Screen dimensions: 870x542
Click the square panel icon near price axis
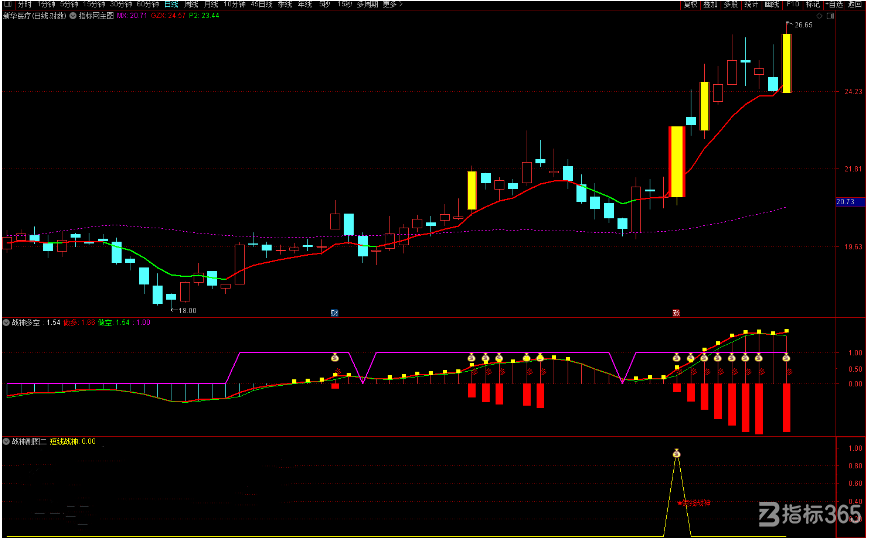click(x=831, y=16)
